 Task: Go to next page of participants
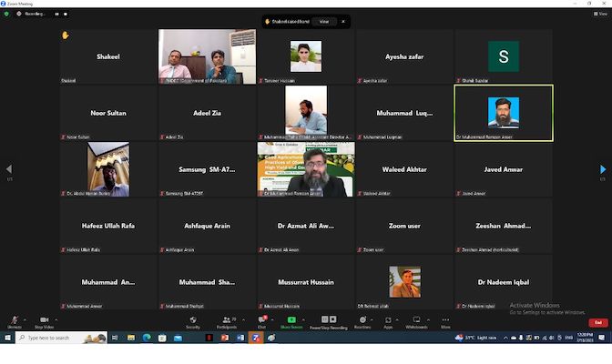click(602, 169)
